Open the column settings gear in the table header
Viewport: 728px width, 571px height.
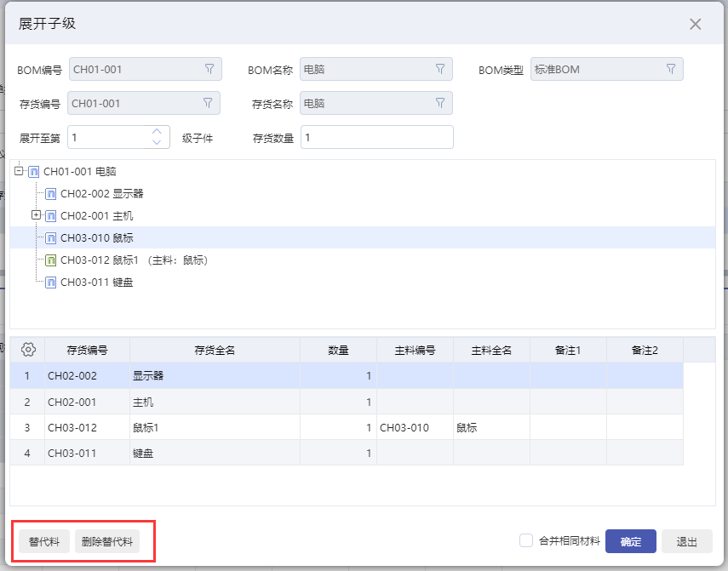point(26,349)
